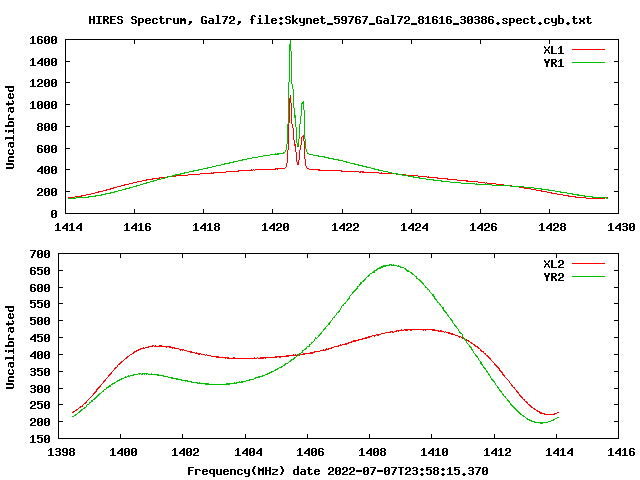
Task: Click the 800 y-axis tick label
Action: [47, 127]
